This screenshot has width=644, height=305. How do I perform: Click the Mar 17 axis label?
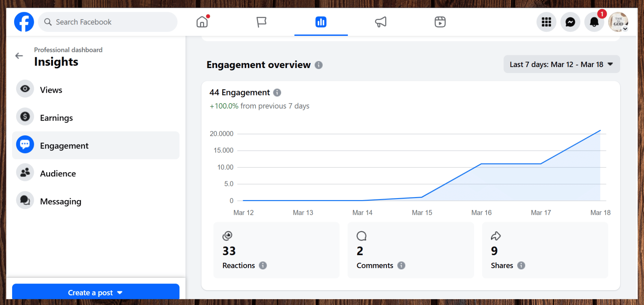point(541,212)
